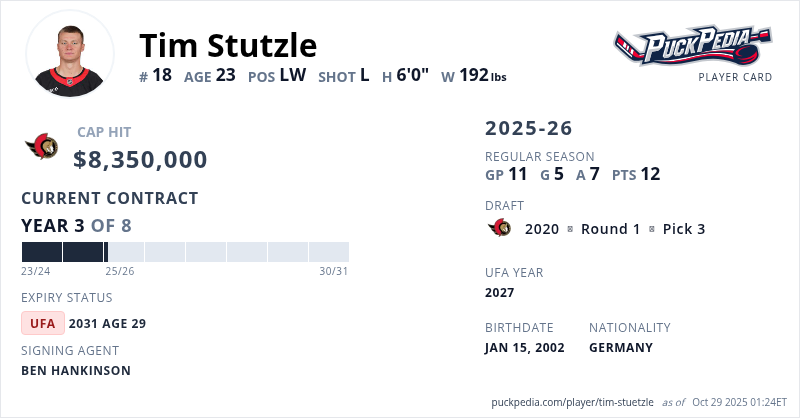Image resolution: width=800 pixels, height=418 pixels.
Task: Click the Round 1 draft text
Action: [610, 229]
